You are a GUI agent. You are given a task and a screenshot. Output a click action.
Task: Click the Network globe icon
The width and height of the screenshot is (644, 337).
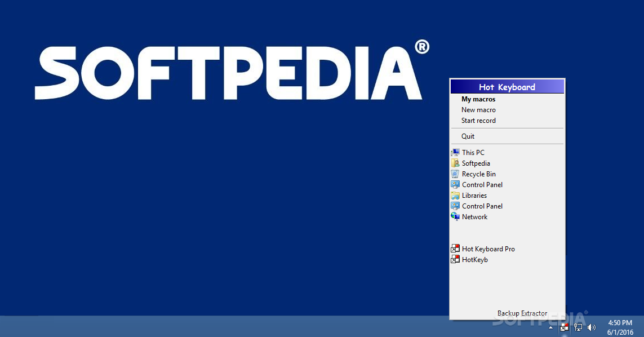coord(455,216)
